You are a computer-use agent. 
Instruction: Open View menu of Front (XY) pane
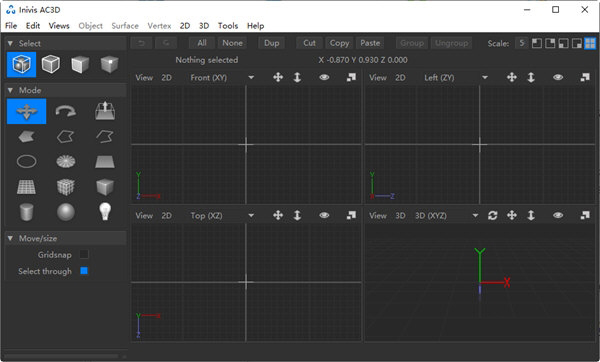pos(144,77)
